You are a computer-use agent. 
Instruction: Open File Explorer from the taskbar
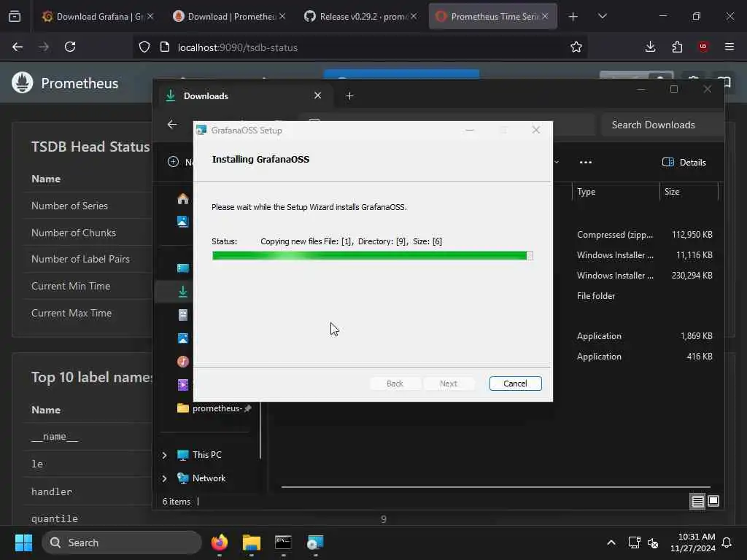[x=252, y=542]
